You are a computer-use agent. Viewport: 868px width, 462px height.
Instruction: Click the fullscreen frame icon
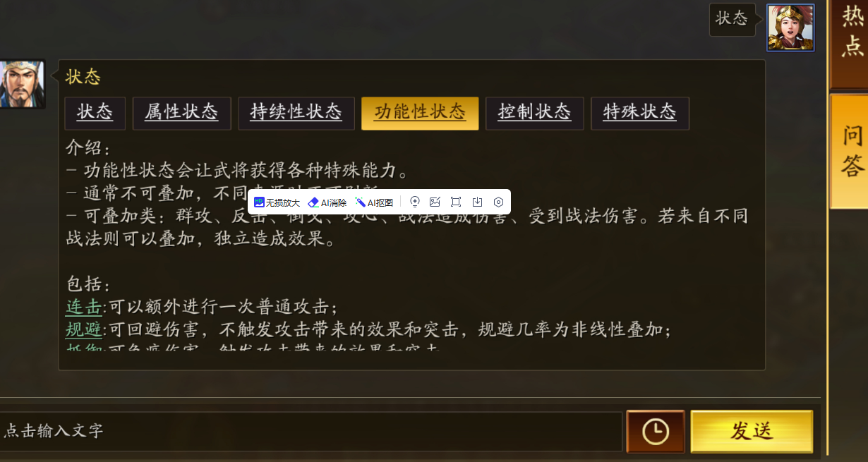(456, 202)
